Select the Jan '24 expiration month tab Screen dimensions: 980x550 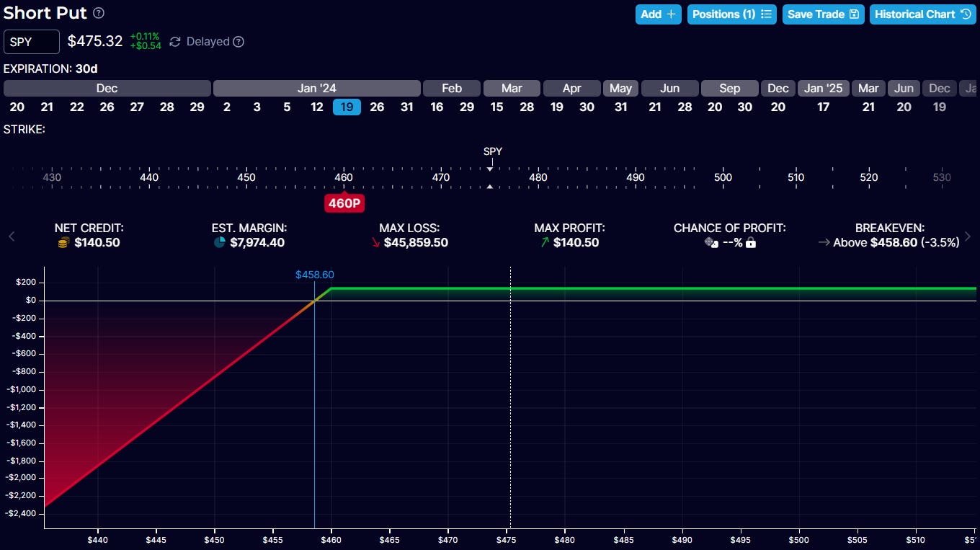point(317,88)
